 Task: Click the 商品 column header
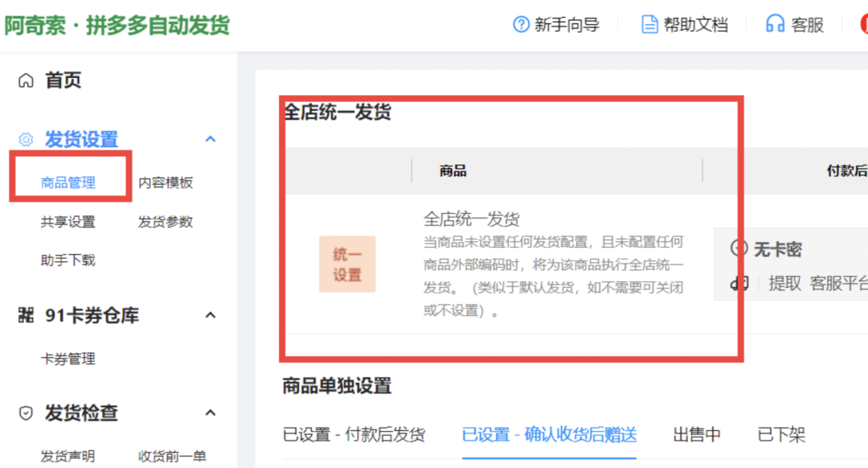tap(452, 170)
